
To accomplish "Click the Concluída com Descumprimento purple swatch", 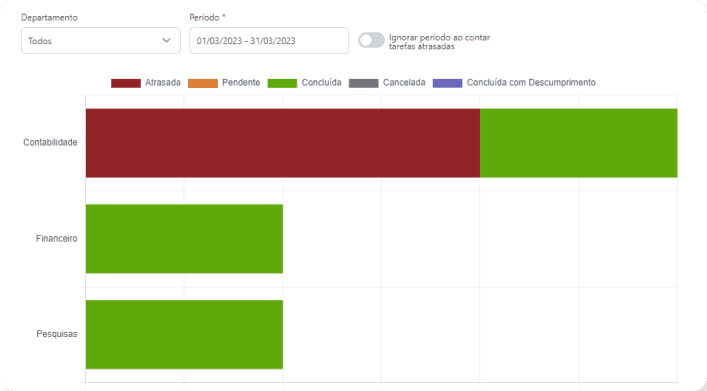I will (x=447, y=83).
